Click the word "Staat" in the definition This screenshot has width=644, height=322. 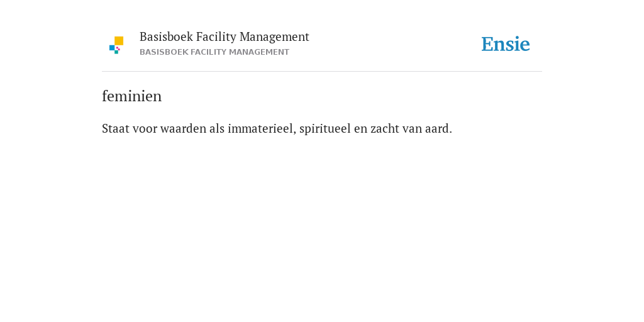point(116,128)
